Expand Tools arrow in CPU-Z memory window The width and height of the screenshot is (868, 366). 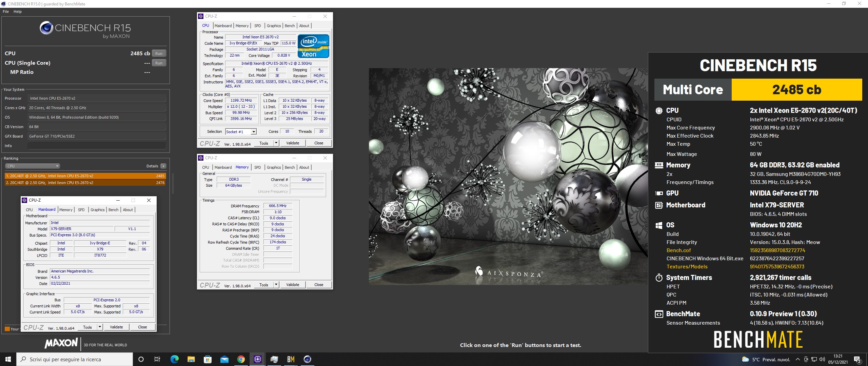[276, 285]
